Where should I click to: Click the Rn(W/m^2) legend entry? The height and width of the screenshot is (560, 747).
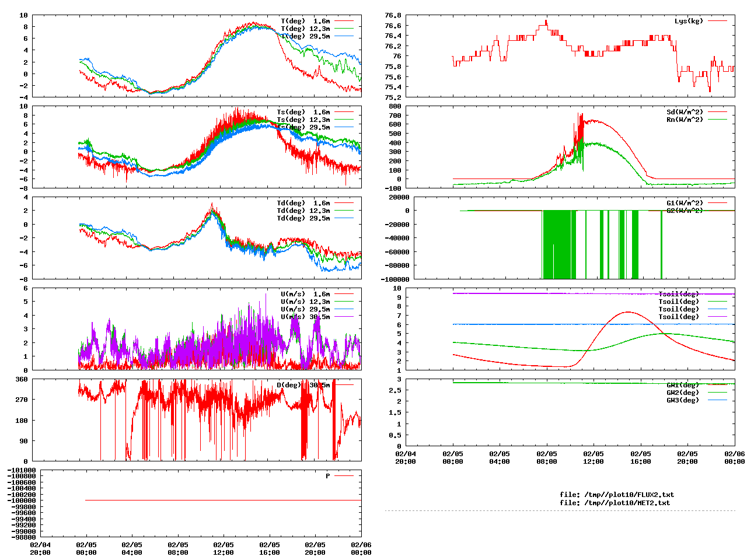tap(685, 120)
